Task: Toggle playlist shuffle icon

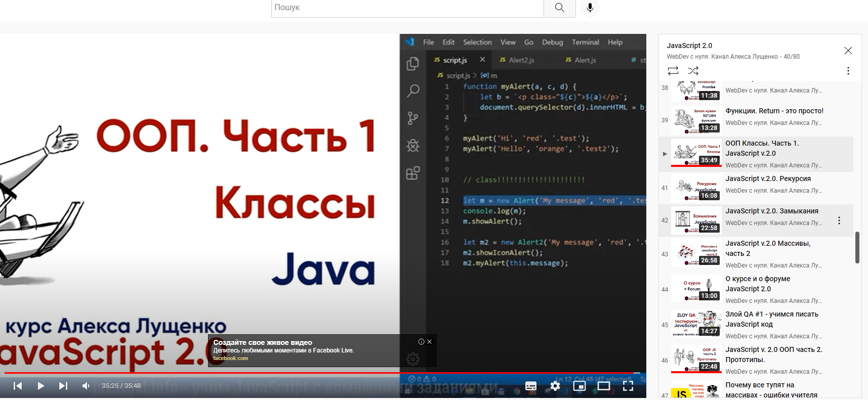Action: pyautogui.click(x=693, y=71)
